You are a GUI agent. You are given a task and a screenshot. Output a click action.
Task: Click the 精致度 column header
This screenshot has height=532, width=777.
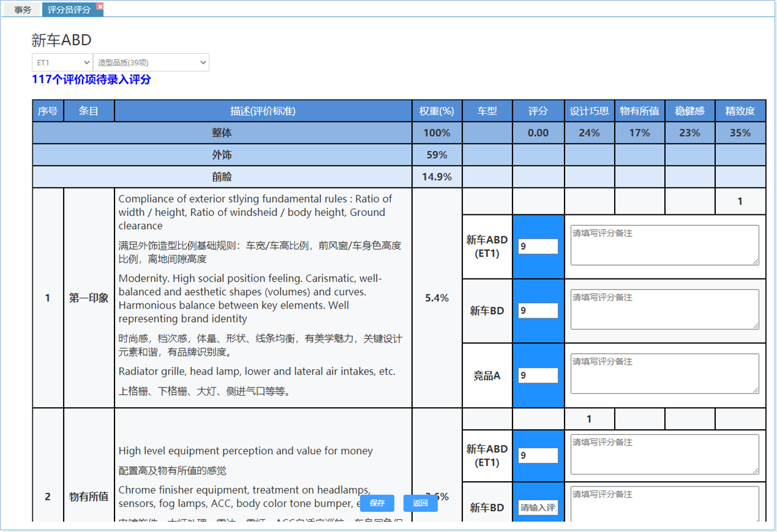point(740,111)
